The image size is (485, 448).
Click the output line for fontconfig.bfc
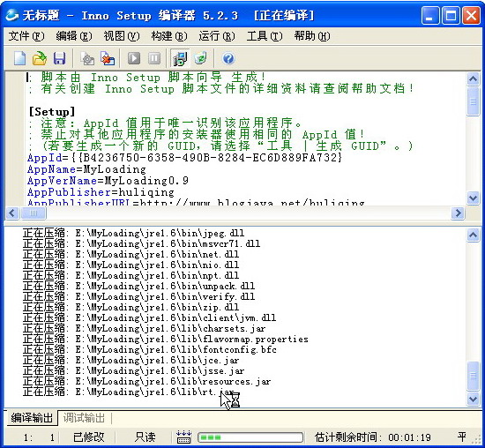(150, 349)
